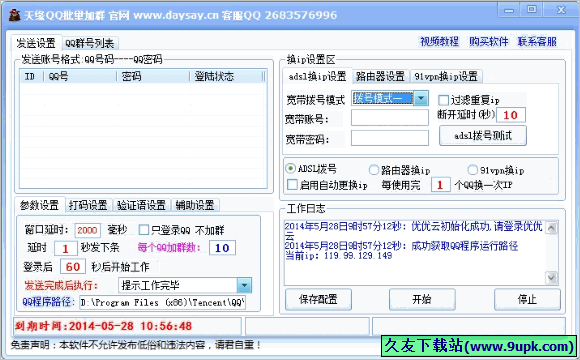
Task: Switch to 验证语设置 tab
Action: click(141, 205)
